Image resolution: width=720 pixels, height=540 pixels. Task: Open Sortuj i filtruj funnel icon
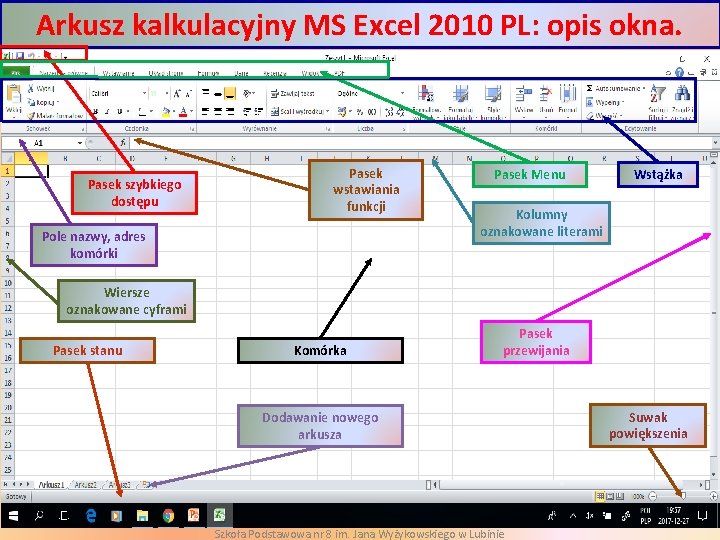pos(658,94)
